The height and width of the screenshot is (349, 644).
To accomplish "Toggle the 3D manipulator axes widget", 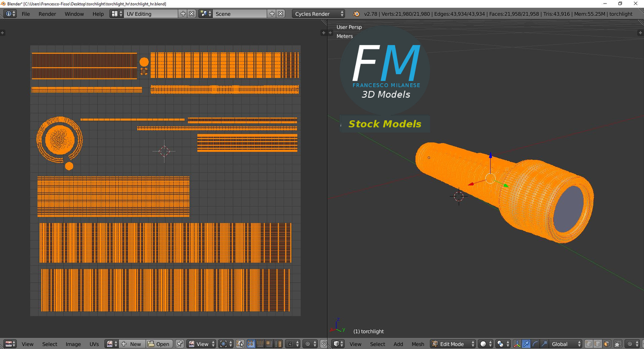I will pyautogui.click(x=517, y=344).
